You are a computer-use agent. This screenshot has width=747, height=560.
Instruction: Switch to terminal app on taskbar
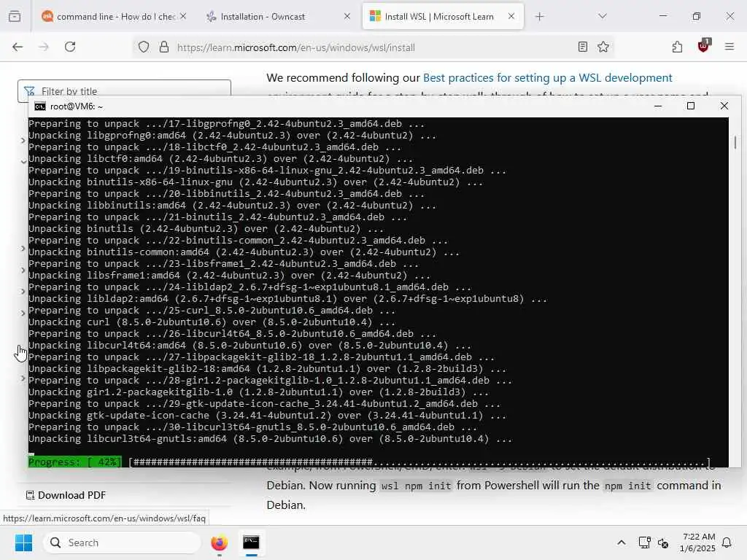[x=251, y=542]
